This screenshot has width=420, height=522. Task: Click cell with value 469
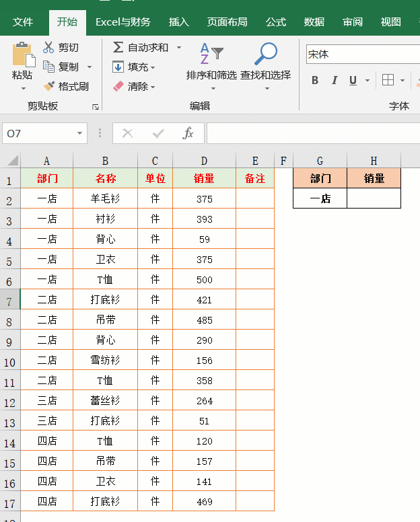(204, 501)
